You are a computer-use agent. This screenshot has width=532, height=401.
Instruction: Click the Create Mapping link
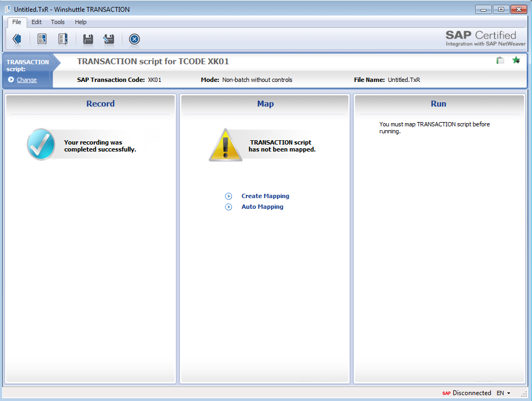(265, 196)
